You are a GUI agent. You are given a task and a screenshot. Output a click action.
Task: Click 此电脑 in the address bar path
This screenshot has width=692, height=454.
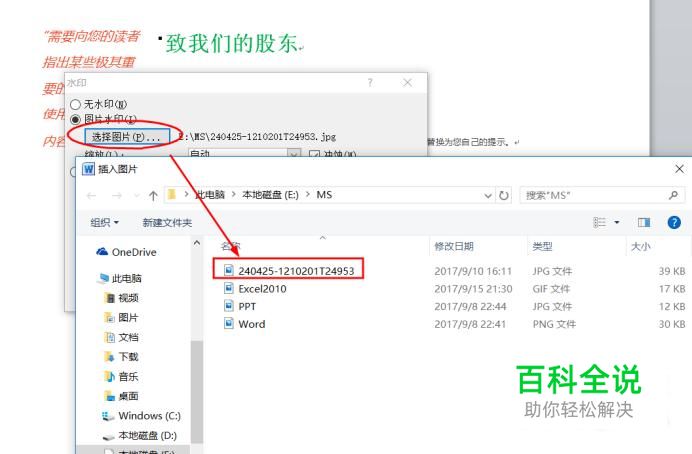tap(210, 195)
